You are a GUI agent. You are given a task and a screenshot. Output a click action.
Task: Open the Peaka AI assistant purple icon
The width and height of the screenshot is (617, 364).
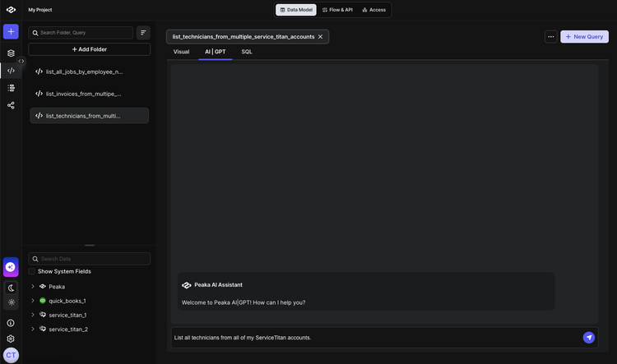[x=11, y=267]
